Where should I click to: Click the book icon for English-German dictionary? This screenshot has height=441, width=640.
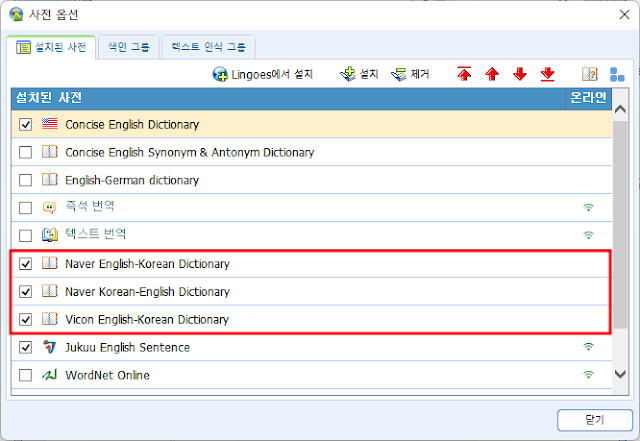50,179
